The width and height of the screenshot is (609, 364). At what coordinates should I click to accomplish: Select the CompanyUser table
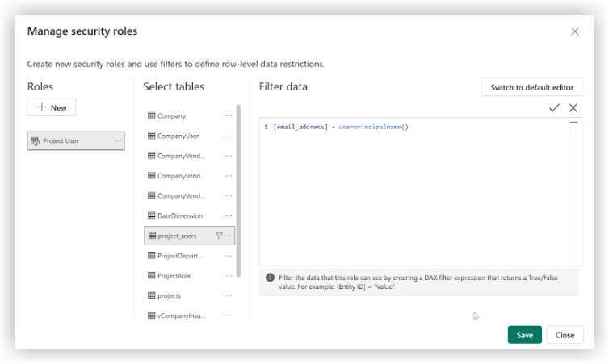tap(178, 136)
